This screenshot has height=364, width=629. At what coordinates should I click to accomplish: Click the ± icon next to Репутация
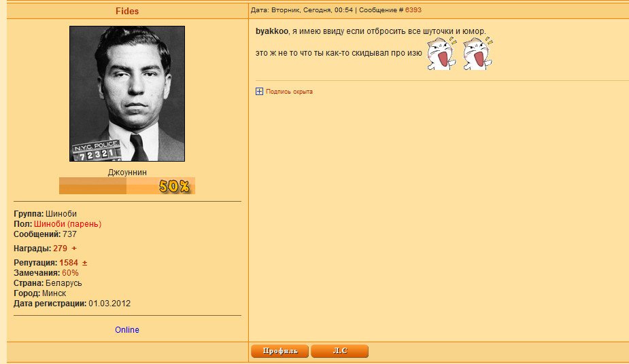point(84,263)
